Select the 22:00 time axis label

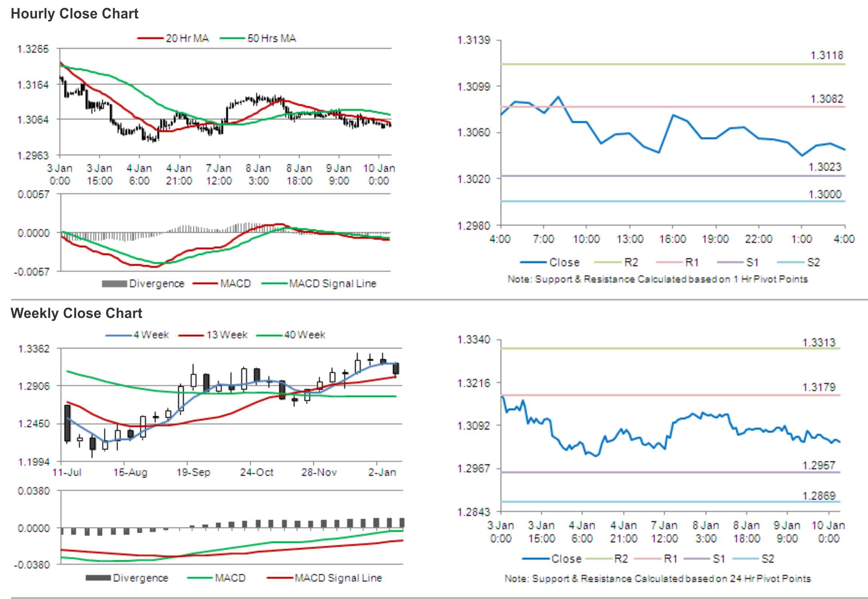tap(759, 239)
